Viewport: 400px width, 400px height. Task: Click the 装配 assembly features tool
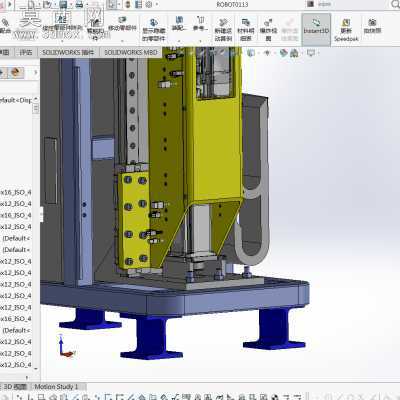(179, 23)
